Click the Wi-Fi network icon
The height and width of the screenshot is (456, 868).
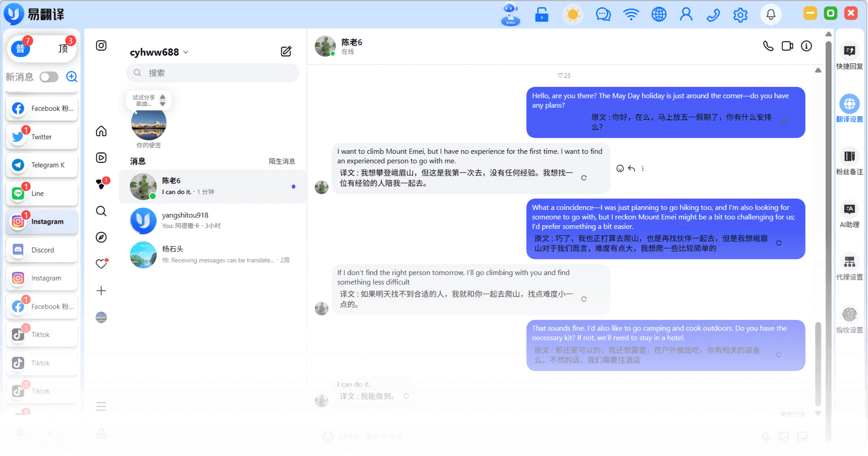coord(631,14)
